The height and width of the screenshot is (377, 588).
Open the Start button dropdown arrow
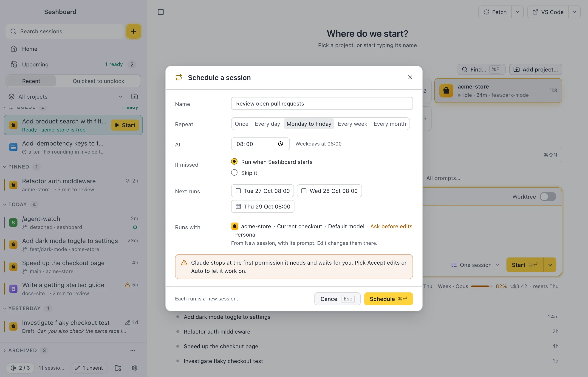550,265
